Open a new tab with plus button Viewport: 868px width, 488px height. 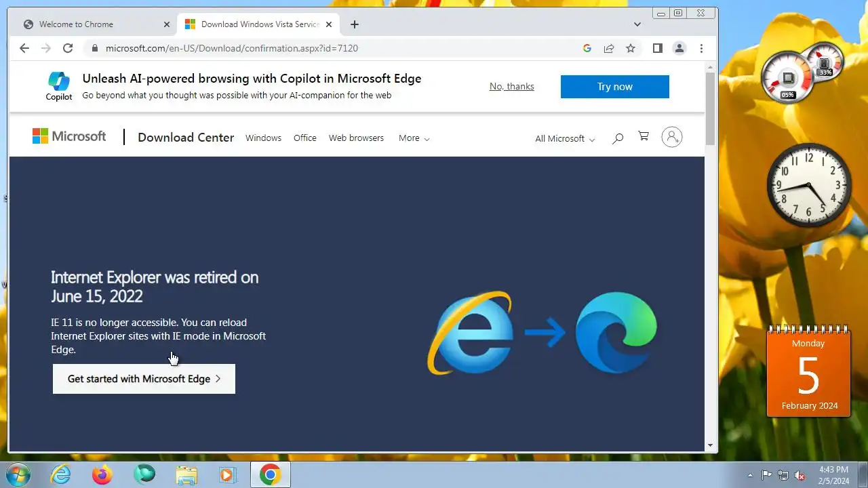pyautogui.click(x=354, y=24)
